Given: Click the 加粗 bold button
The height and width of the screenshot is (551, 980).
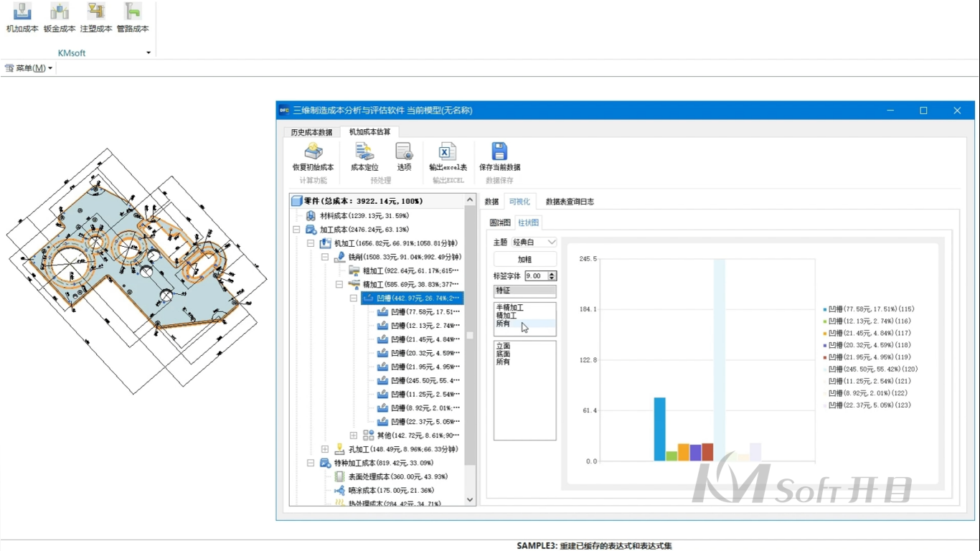Looking at the screenshot, I should pyautogui.click(x=524, y=259).
